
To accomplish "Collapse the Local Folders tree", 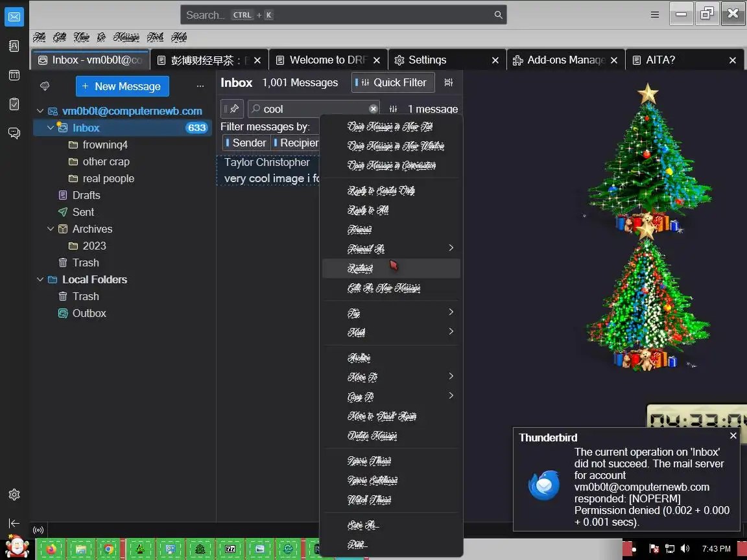I will 40,279.
